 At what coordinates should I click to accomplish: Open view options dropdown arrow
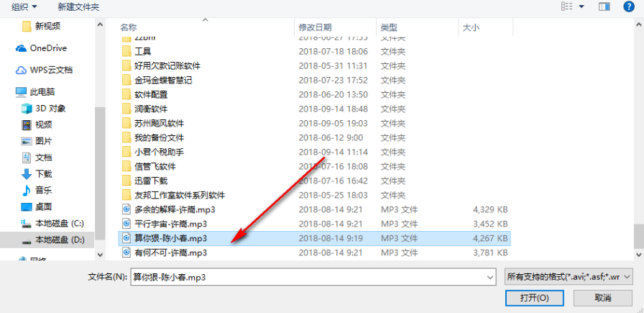pos(581,6)
